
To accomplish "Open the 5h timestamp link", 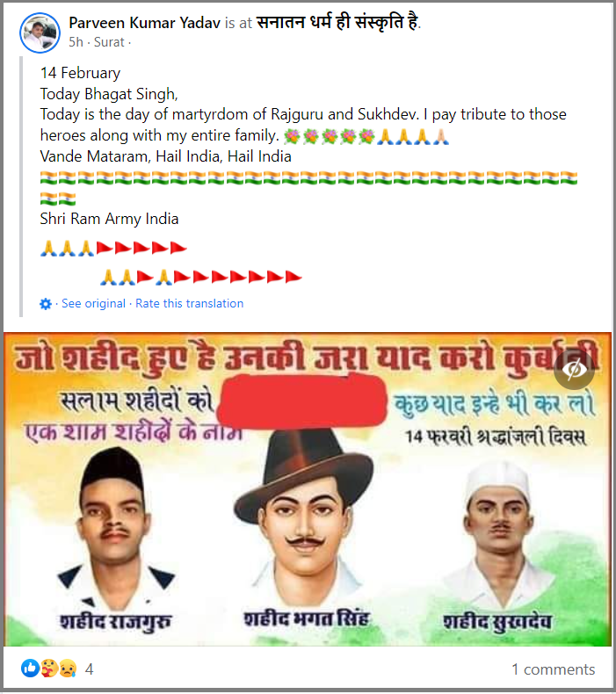I will 76,42.
